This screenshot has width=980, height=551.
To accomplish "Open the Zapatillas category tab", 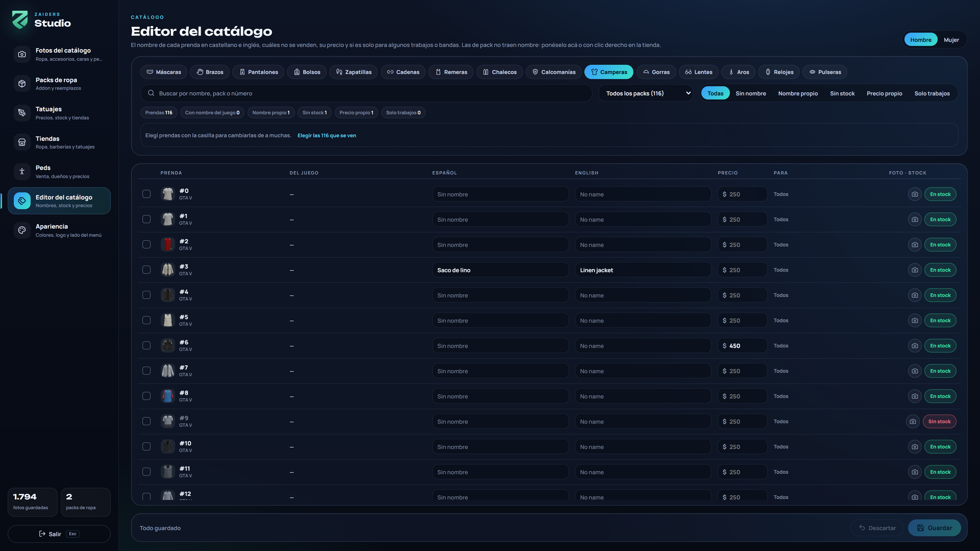I will pos(353,72).
